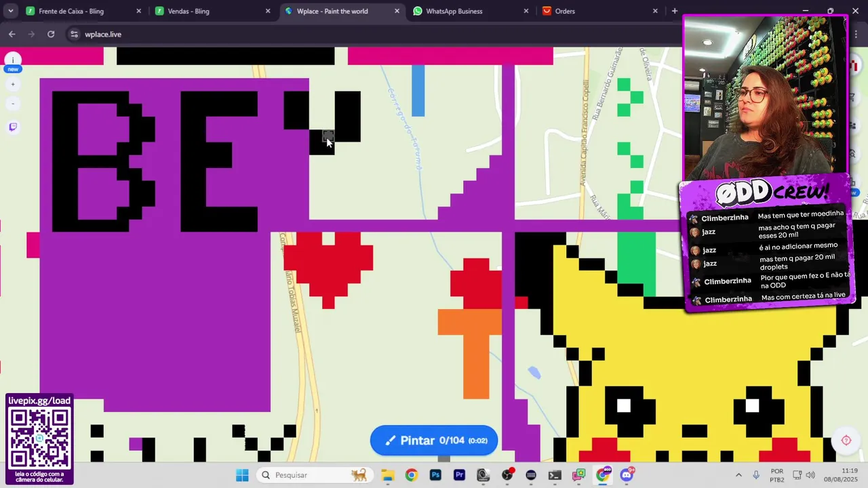
Task: Click the network icon in system tray
Action: 797,475
